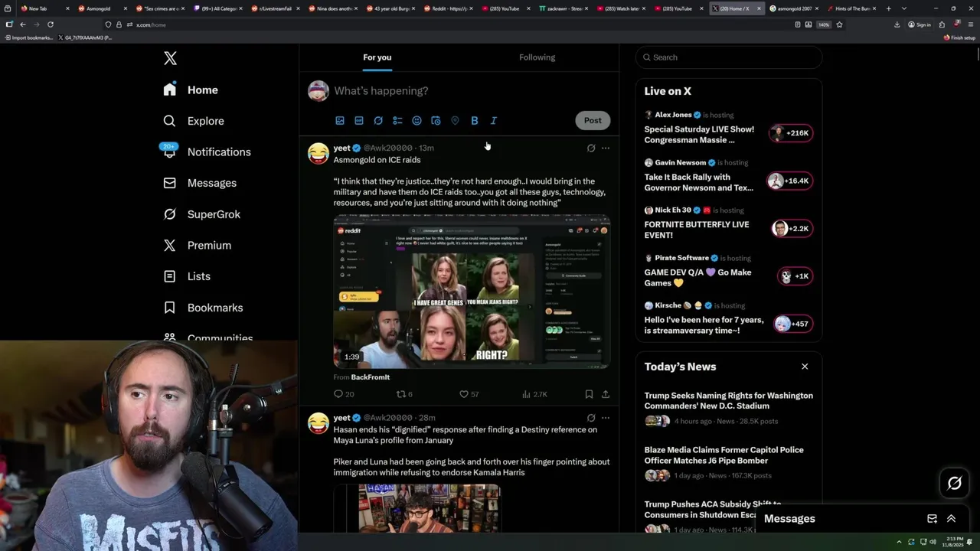Toggle italic formatting in compose toolbar
This screenshot has height=551, width=980.
494,121
